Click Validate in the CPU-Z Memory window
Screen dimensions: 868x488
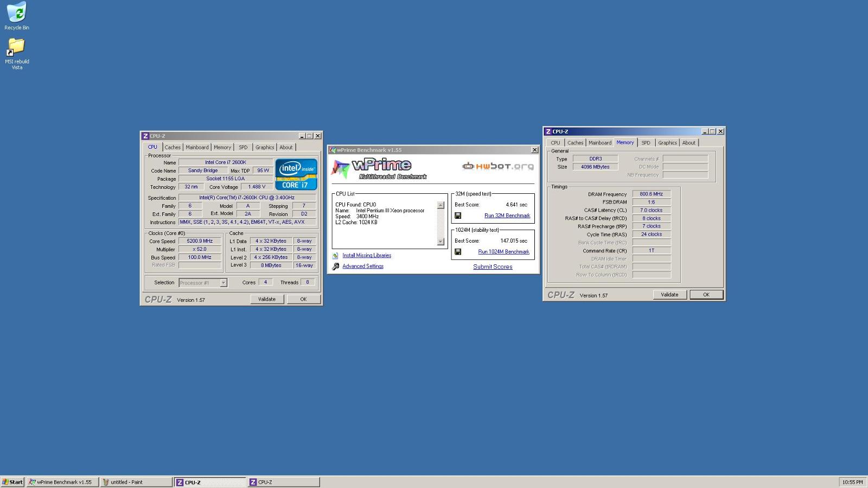[x=669, y=295]
